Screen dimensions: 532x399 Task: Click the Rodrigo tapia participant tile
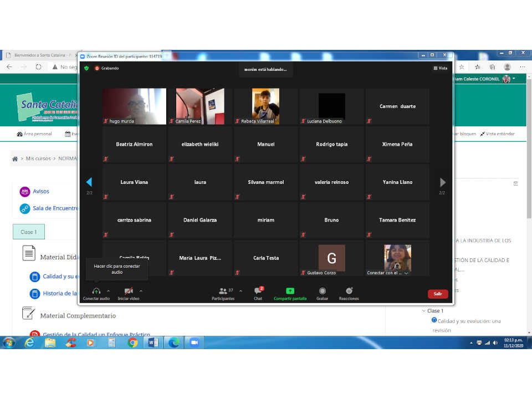332,144
